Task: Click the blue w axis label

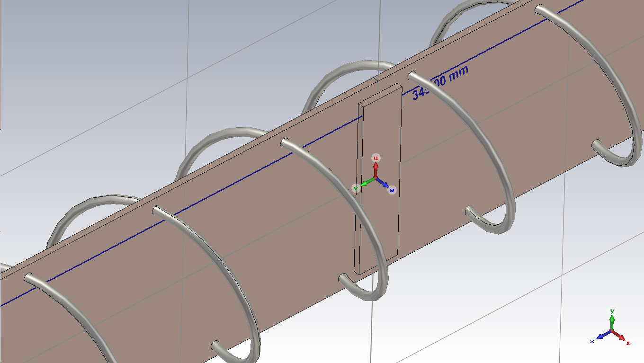Action: pyautogui.click(x=392, y=190)
